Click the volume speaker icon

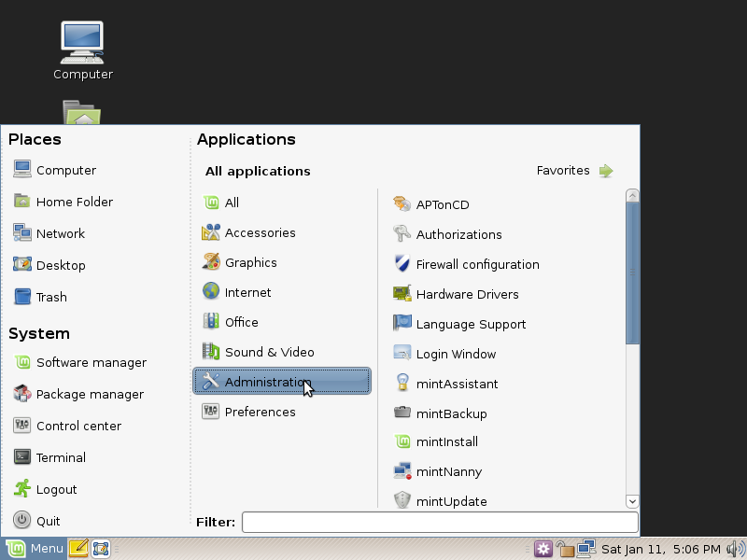[735, 549]
